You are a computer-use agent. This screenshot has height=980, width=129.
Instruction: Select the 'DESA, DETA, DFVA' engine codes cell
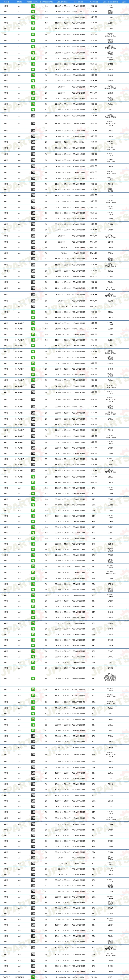[110, 236]
